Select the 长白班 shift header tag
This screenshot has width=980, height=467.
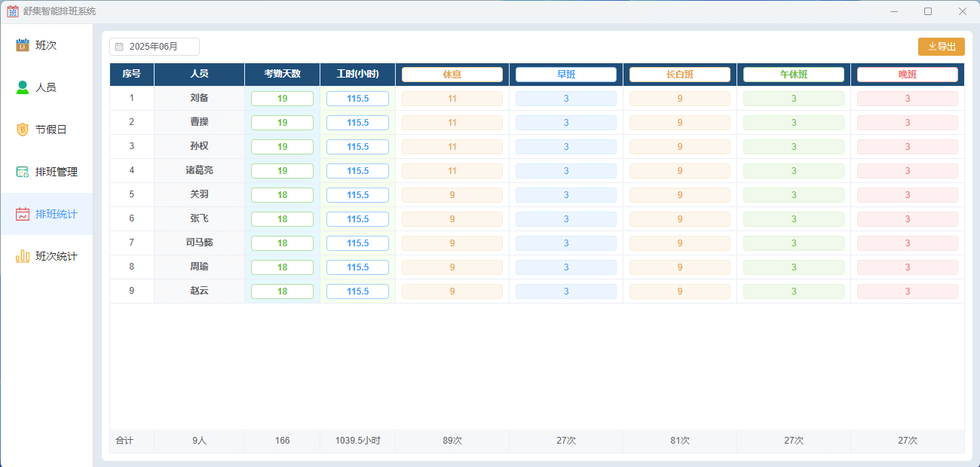(679, 75)
